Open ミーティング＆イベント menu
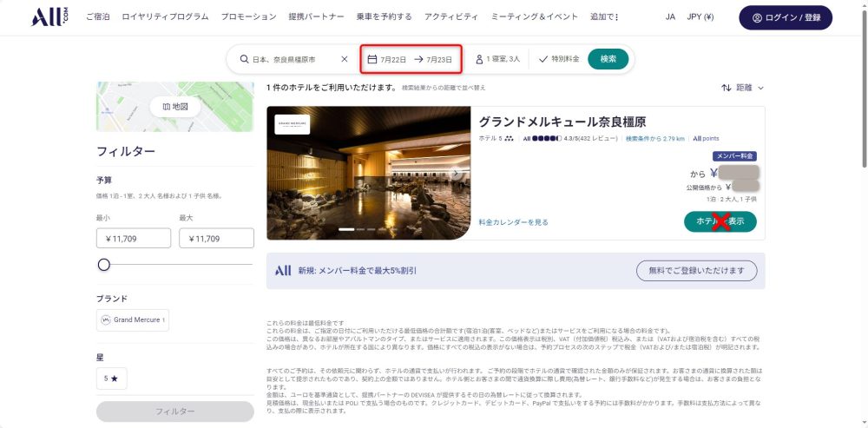Screen dimensions: 868x428 pos(534,17)
